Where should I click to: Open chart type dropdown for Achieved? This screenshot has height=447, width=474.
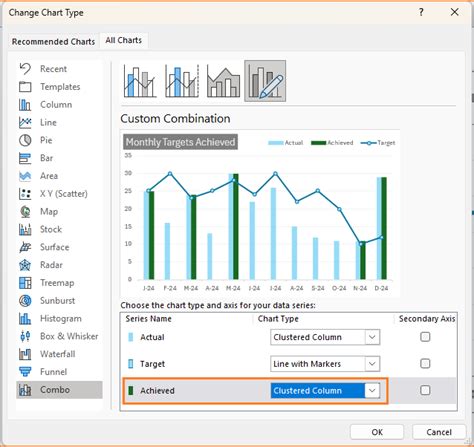click(372, 390)
